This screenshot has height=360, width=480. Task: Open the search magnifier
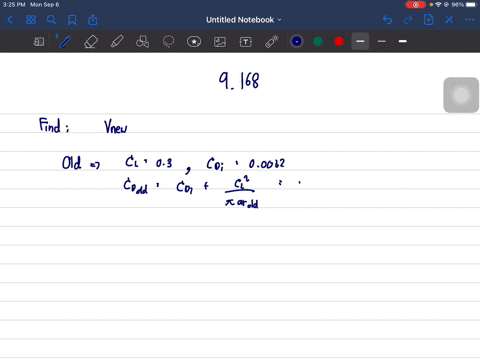pyautogui.click(x=51, y=20)
